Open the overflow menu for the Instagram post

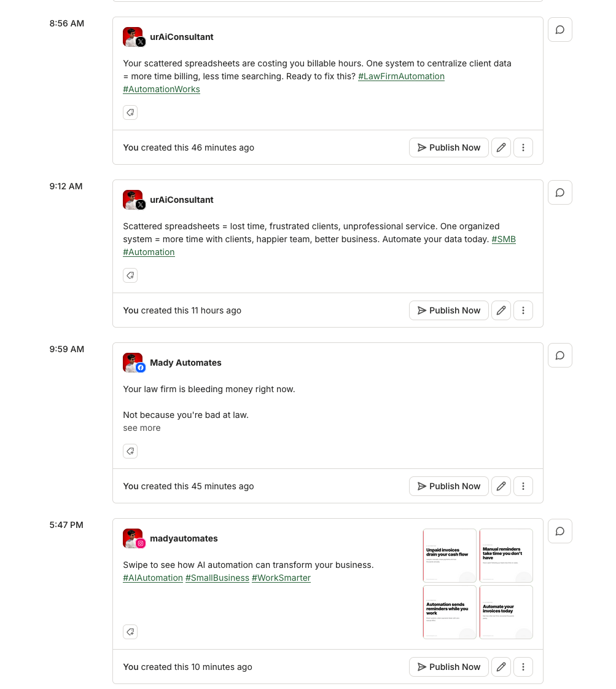(523, 667)
